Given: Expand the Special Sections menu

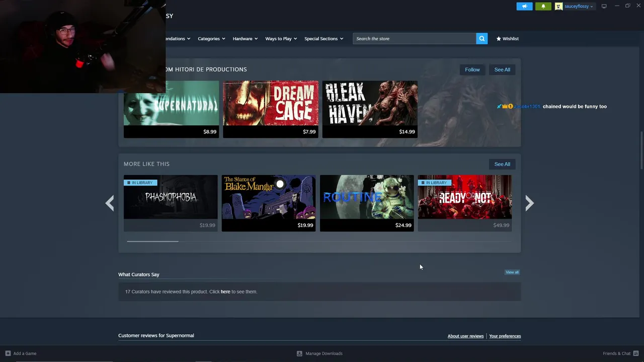Looking at the screenshot, I should click(324, 39).
